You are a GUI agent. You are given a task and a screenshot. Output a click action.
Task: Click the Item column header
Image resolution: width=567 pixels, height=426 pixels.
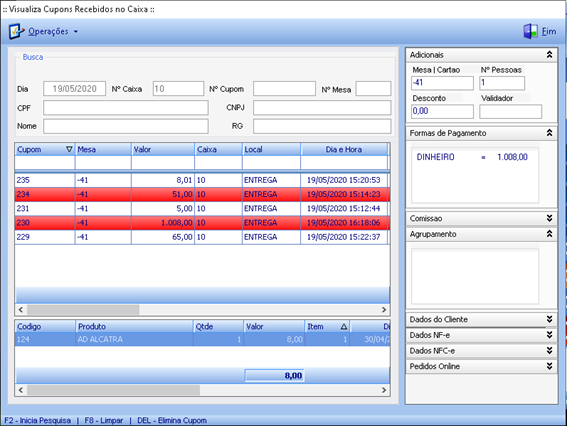pos(327,327)
